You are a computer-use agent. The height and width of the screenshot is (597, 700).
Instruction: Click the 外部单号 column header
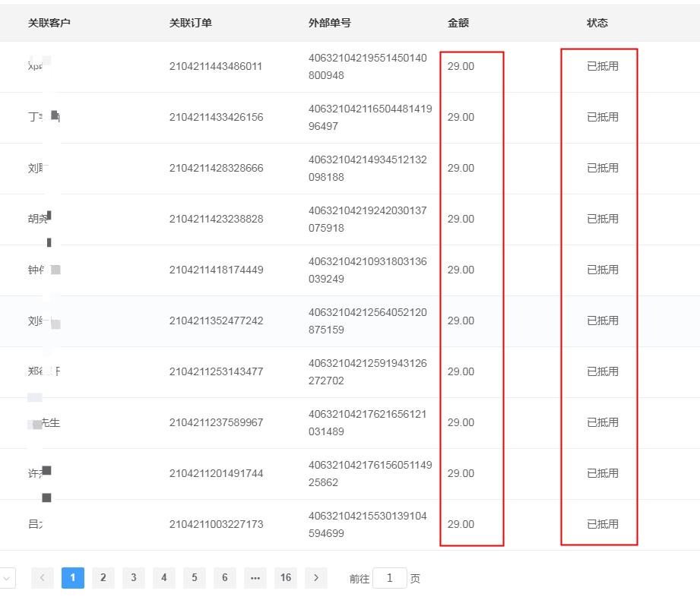pyautogui.click(x=329, y=23)
